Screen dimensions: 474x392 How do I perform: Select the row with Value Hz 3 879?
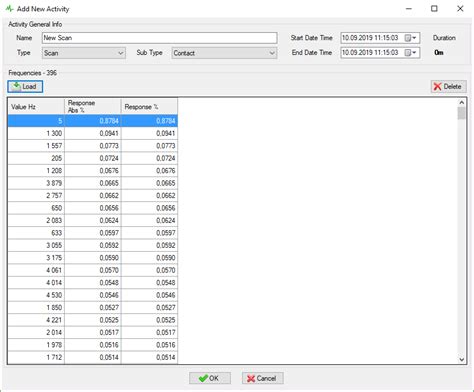(x=93, y=183)
